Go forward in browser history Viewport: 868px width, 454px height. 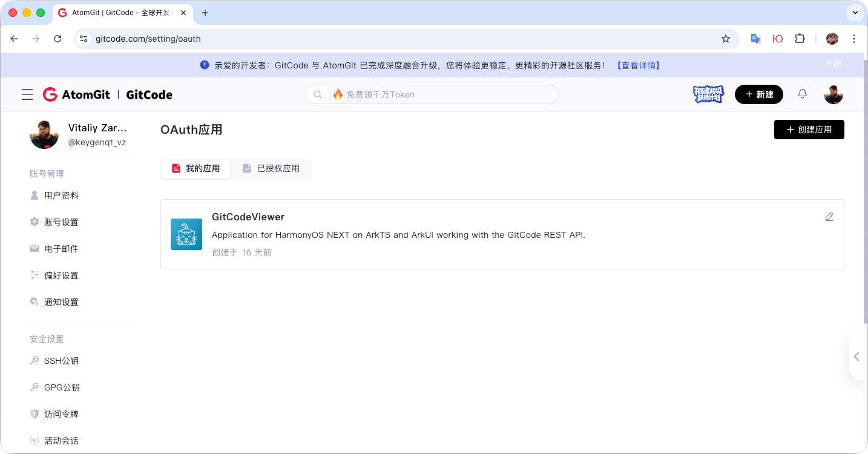pos(36,39)
